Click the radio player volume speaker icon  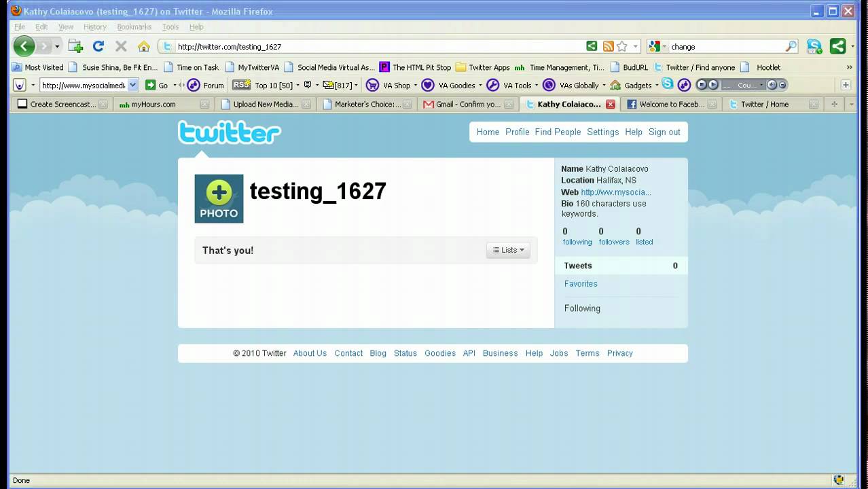[x=772, y=85]
